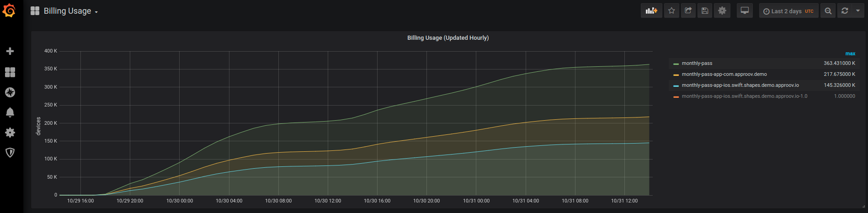
Task: Cycle view mode with monitor icon
Action: (x=745, y=11)
